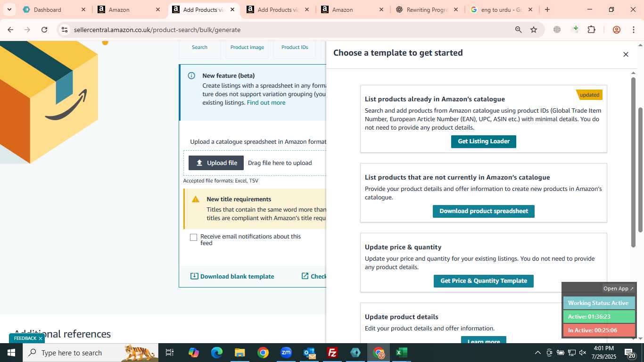Switch to the Search tab

[x=199, y=47]
